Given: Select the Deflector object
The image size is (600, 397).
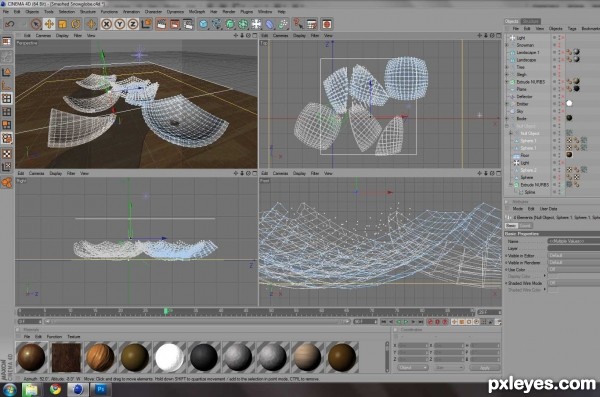Looking at the screenshot, I should [x=524, y=96].
